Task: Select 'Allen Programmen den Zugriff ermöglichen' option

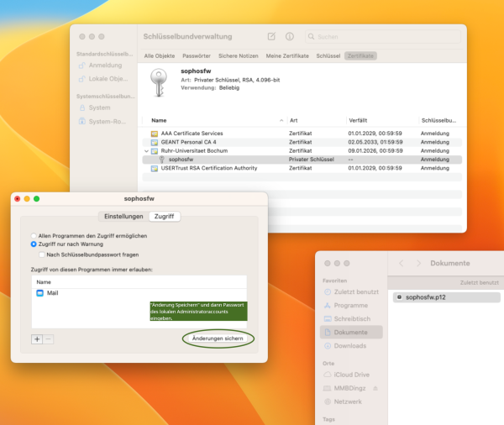Action: point(34,236)
